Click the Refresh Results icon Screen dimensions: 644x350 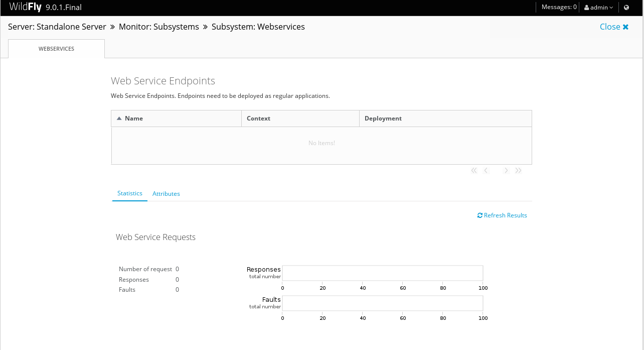click(480, 215)
